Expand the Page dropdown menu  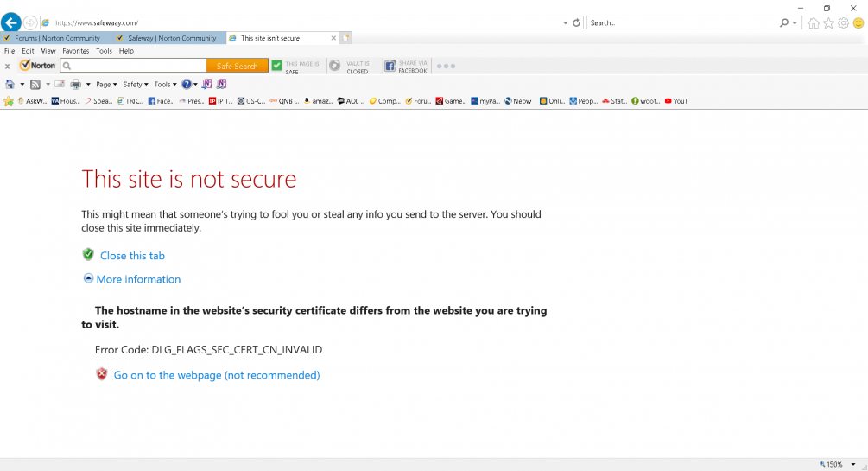(107, 85)
